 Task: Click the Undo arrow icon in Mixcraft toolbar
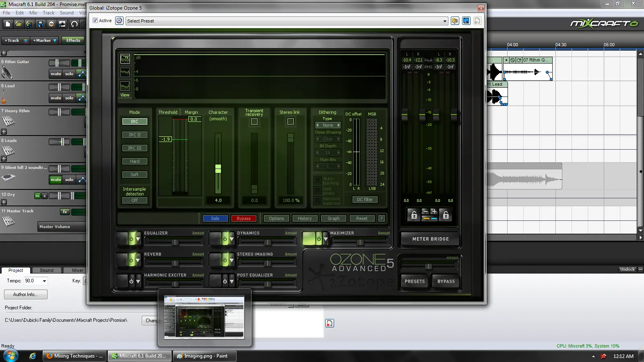pos(74,24)
